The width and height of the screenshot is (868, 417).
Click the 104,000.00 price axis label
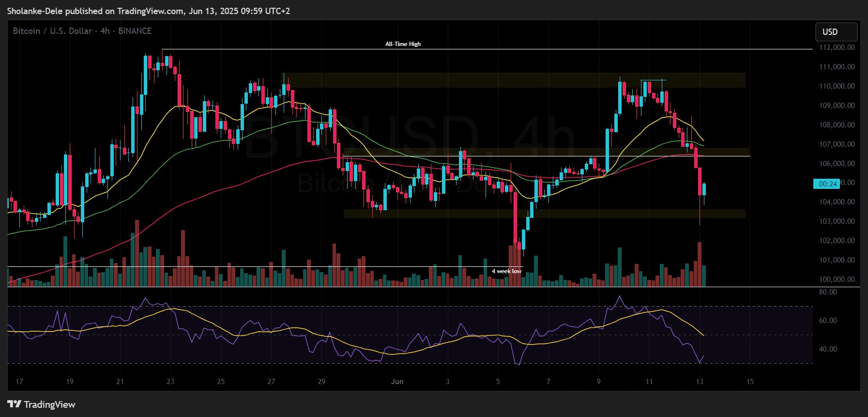point(837,202)
